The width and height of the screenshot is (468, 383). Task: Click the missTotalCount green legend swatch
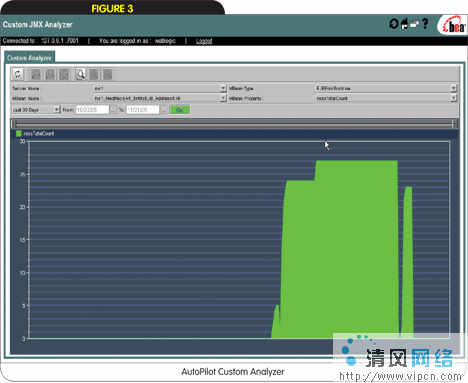[x=19, y=133]
